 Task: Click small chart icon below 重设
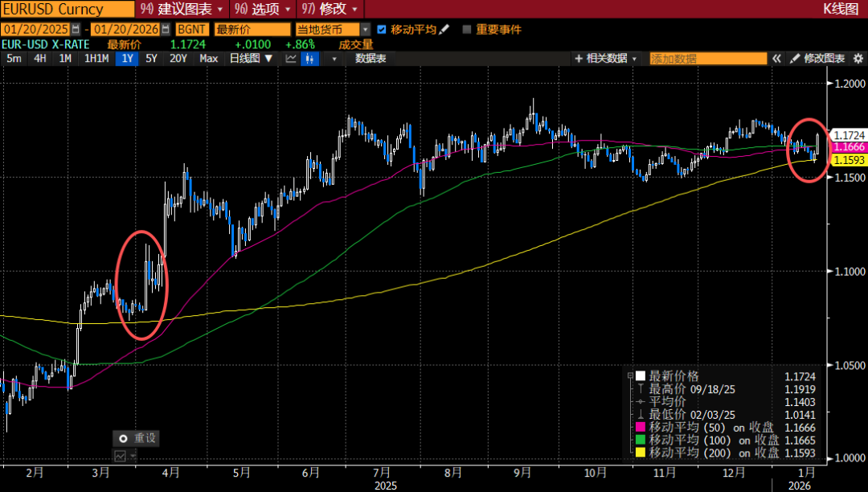pos(121,456)
